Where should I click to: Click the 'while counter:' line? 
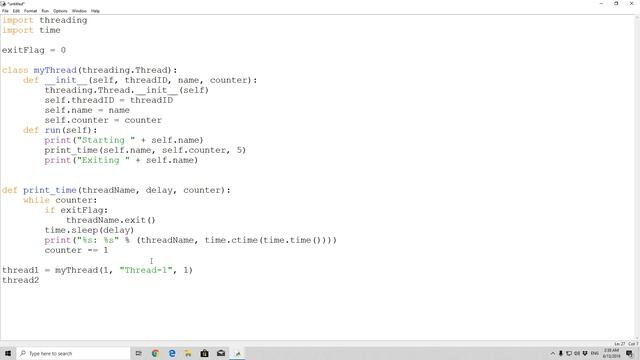coord(60,200)
